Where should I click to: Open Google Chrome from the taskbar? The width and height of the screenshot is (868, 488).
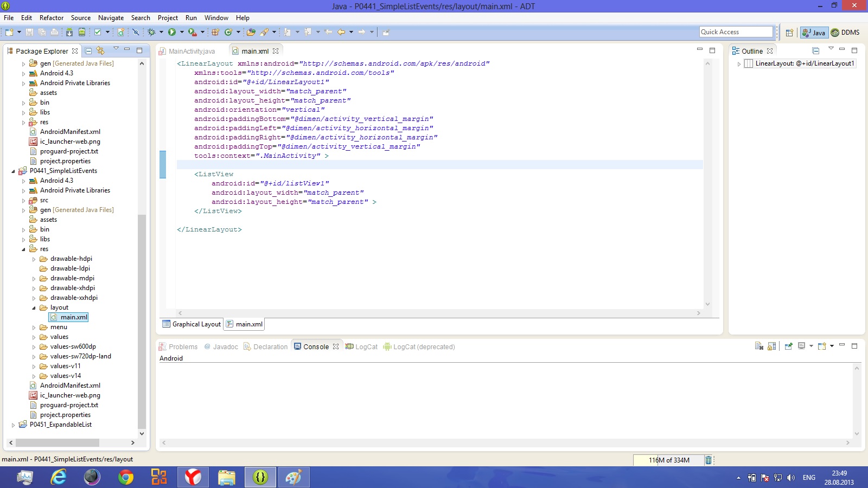pyautogui.click(x=126, y=477)
